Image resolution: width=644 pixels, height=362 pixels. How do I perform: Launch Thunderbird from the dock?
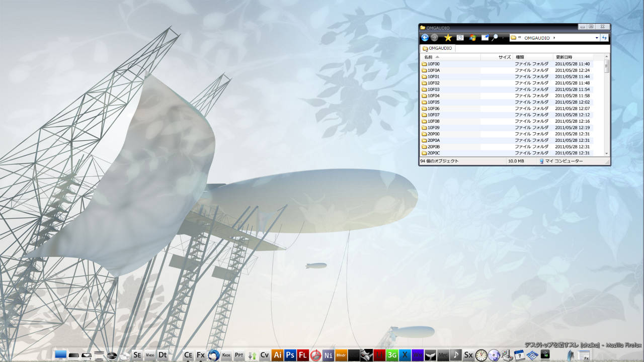213,355
